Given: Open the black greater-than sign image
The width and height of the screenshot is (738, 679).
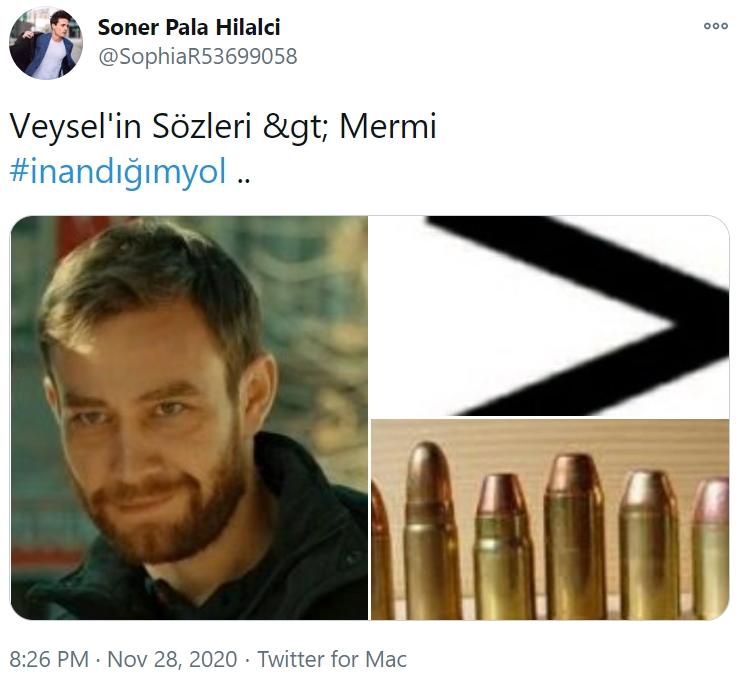Looking at the screenshot, I should coord(550,316).
